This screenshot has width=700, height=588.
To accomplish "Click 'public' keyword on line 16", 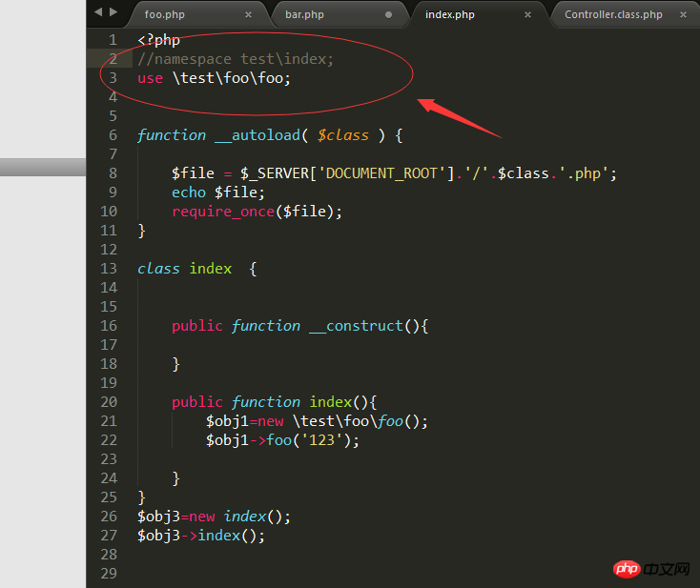I will 196,326.
